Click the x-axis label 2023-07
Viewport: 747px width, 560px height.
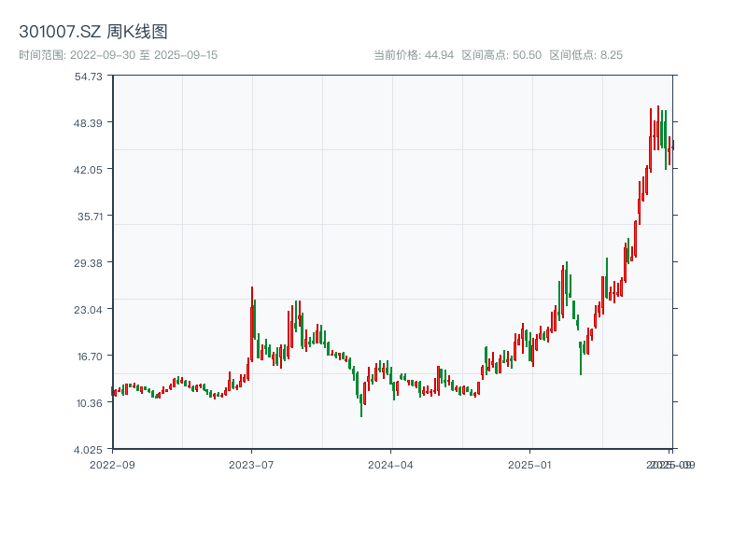tap(251, 465)
